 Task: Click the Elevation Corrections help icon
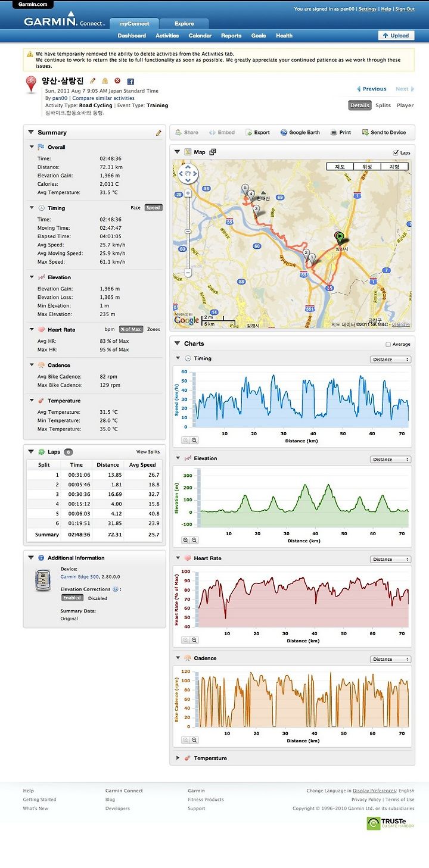coord(115,589)
